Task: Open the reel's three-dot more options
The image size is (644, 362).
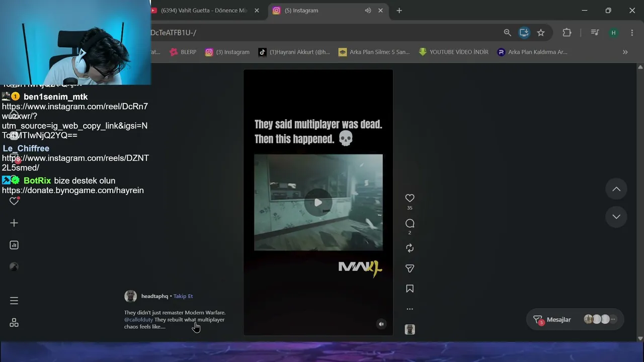Action: tap(410, 309)
